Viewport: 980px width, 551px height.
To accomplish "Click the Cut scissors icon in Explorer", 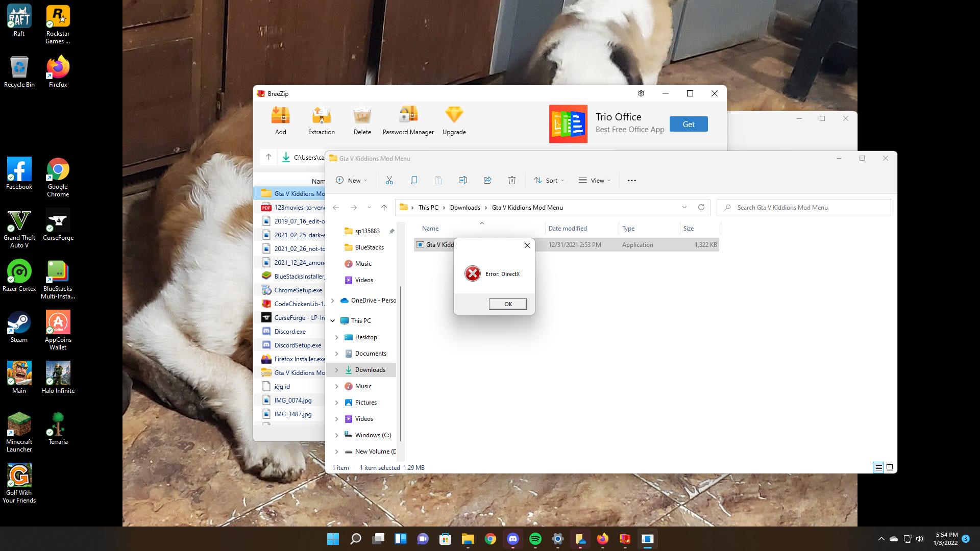I will point(389,180).
